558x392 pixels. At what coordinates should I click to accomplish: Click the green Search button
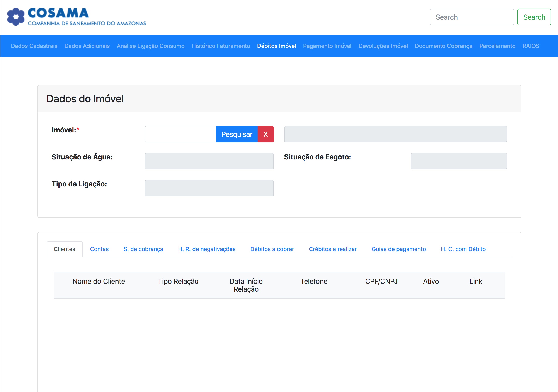pos(534,17)
